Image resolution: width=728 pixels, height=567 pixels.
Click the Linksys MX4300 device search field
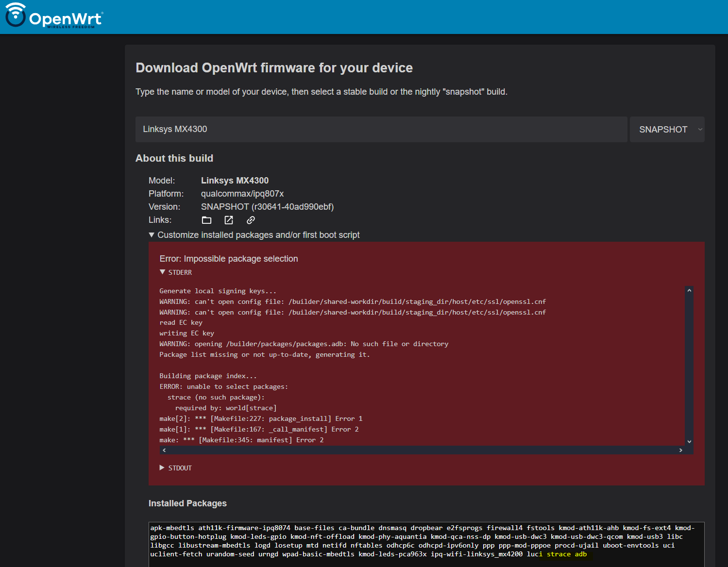[381, 129]
